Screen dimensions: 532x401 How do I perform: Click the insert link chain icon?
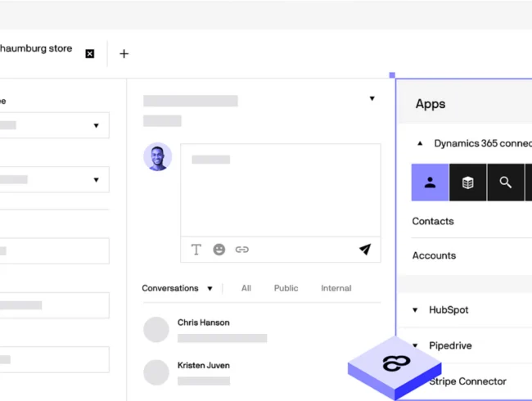[x=242, y=250]
